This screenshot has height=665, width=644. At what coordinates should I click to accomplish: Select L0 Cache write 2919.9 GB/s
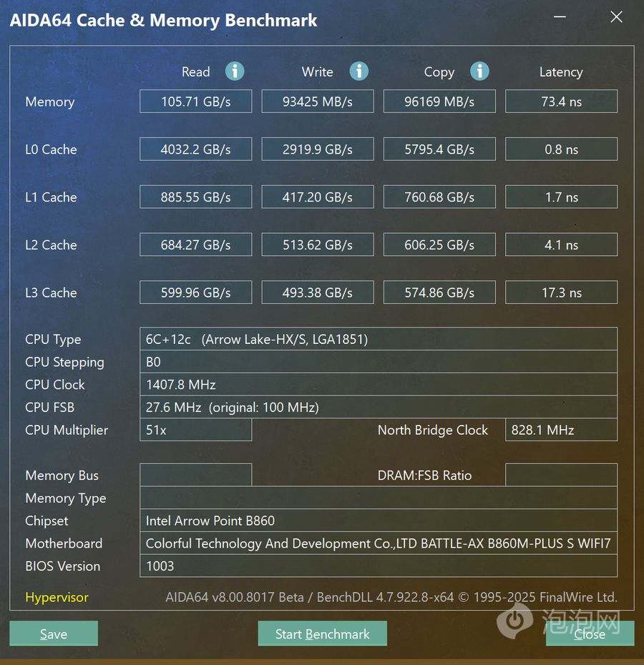click(x=318, y=149)
